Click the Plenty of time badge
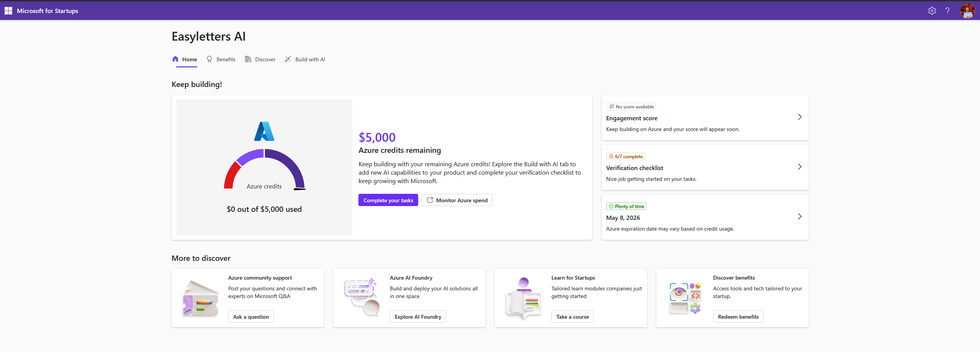The image size is (980, 352). [x=626, y=206]
